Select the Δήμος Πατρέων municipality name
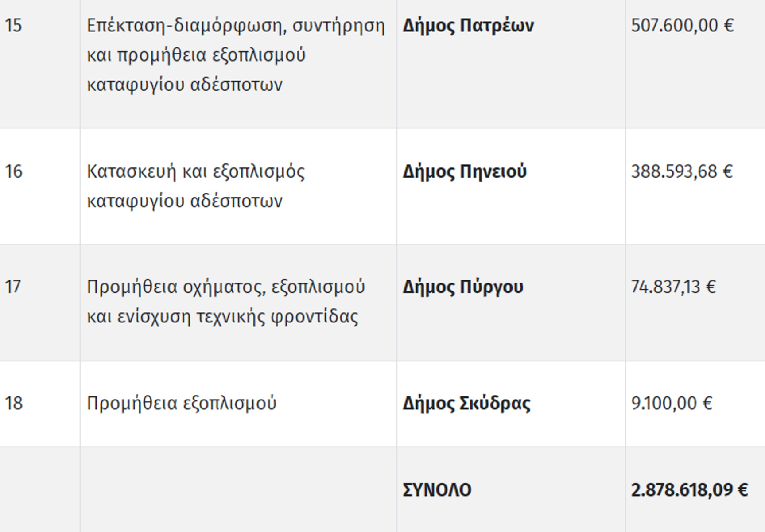This screenshot has height=532, width=765. point(468,26)
